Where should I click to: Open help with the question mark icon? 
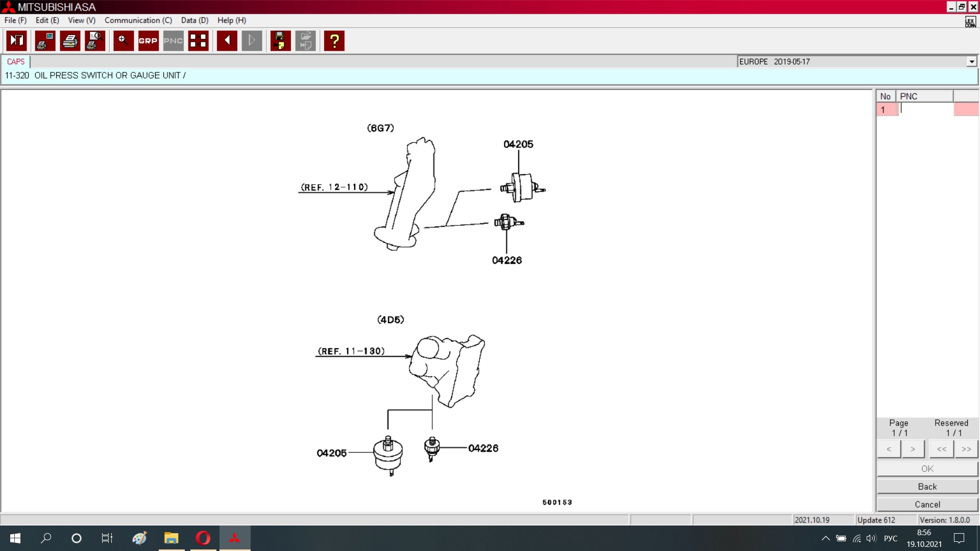point(334,41)
